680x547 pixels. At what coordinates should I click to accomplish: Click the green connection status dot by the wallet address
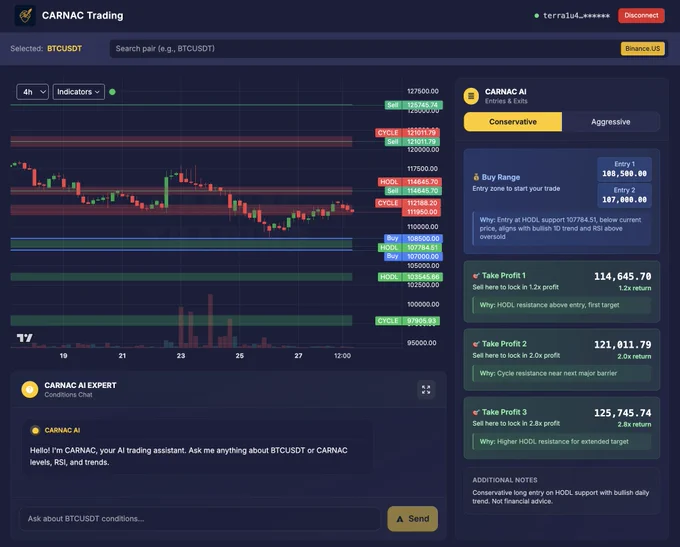point(536,16)
